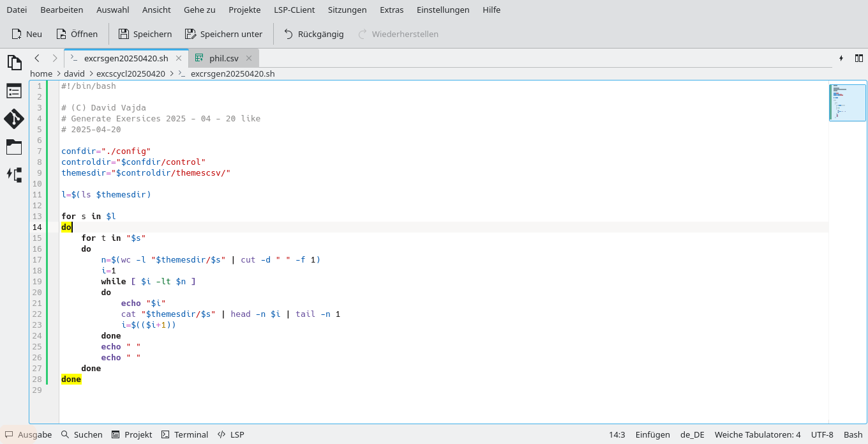Switch to the phil.csv tab
The width and height of the screenshot is (868, 444).
[x=223, y=57]
